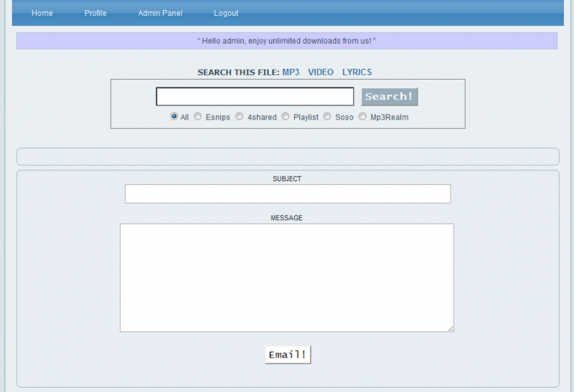Open the Admin Panel
Image resolution: width=574 pixels, height=392 pixels.
pos(160,13)
